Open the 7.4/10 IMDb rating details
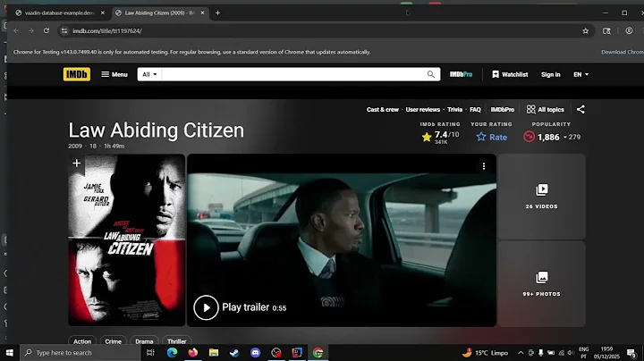The image size is (644, 361). tap(440, 137)
